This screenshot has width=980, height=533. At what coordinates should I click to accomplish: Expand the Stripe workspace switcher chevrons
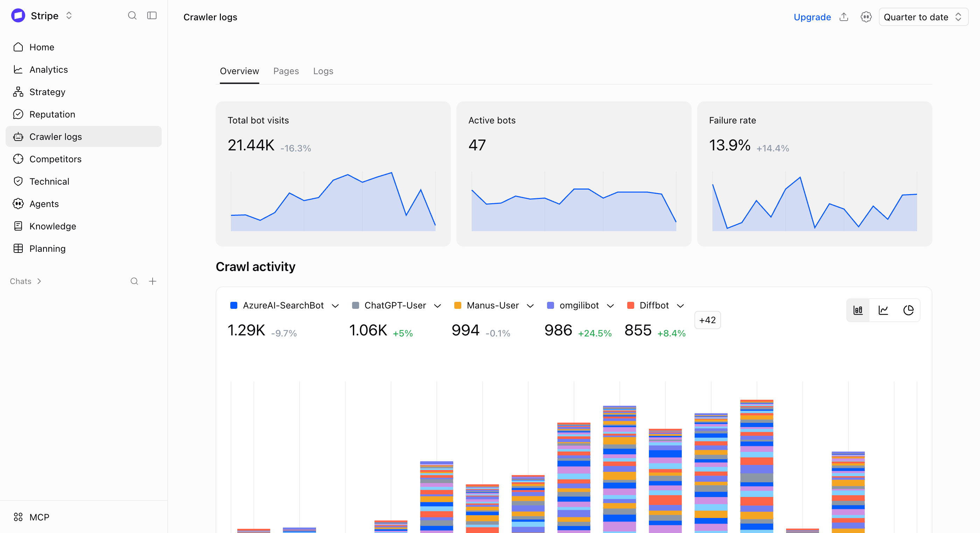tap(69, 16)
